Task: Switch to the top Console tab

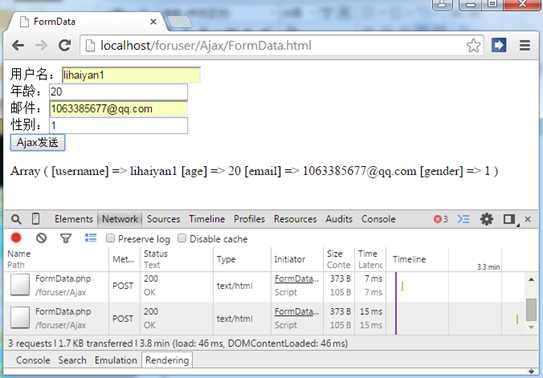Action: [x=378, y=219]
